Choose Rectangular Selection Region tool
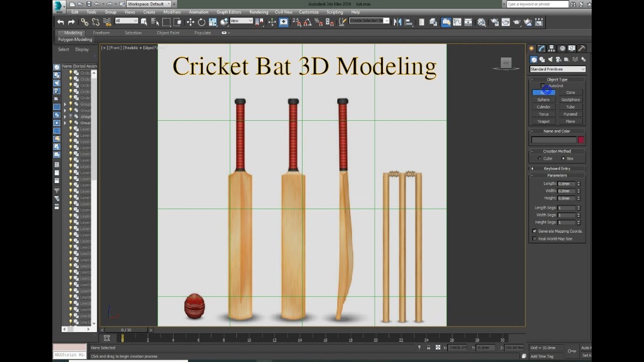Screen dimensions: 644x362 point(167,22)
